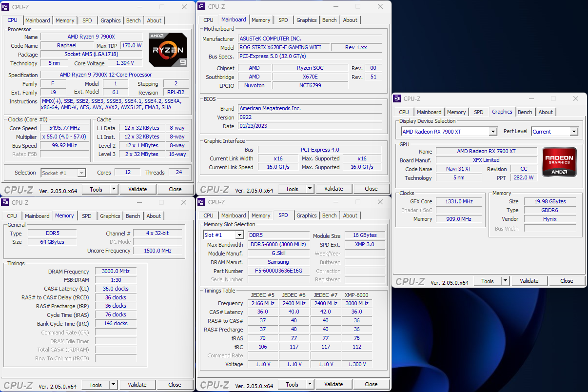Image resolution: width=588 pixels, height=392 pixels.
Task: Click the PPT 282.0 W value
Action: (x=524, y=178)
